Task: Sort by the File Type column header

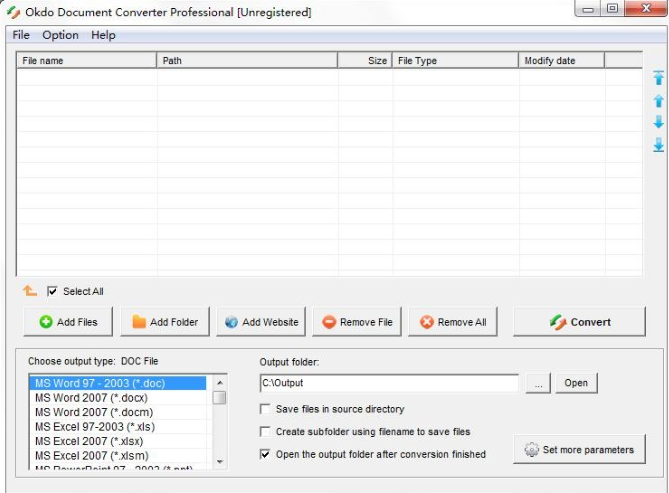Action: point(455,61)
